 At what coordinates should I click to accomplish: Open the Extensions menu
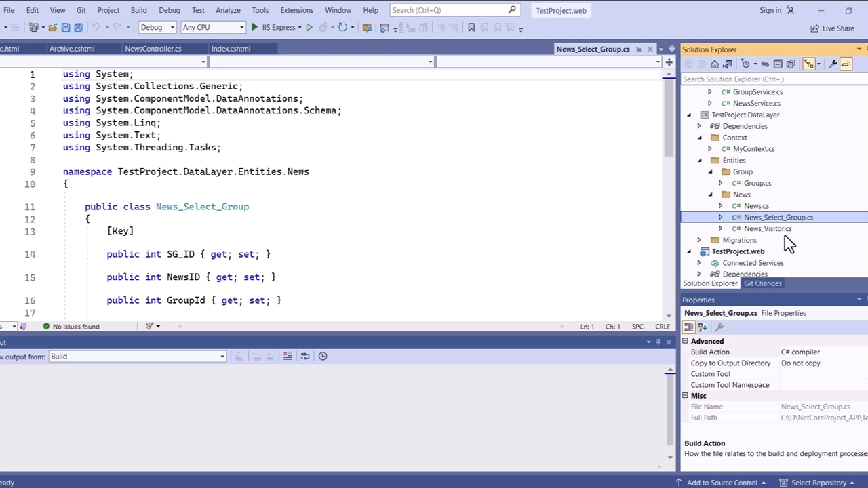296,10
